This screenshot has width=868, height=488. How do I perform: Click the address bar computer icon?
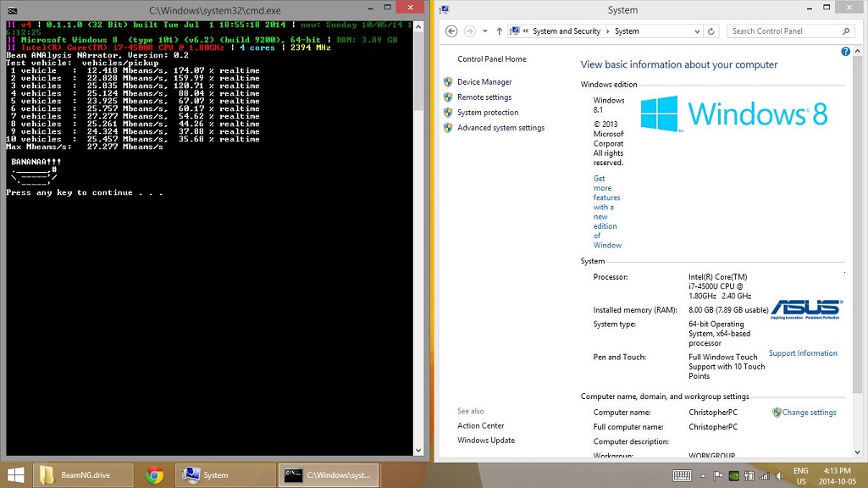515,31
